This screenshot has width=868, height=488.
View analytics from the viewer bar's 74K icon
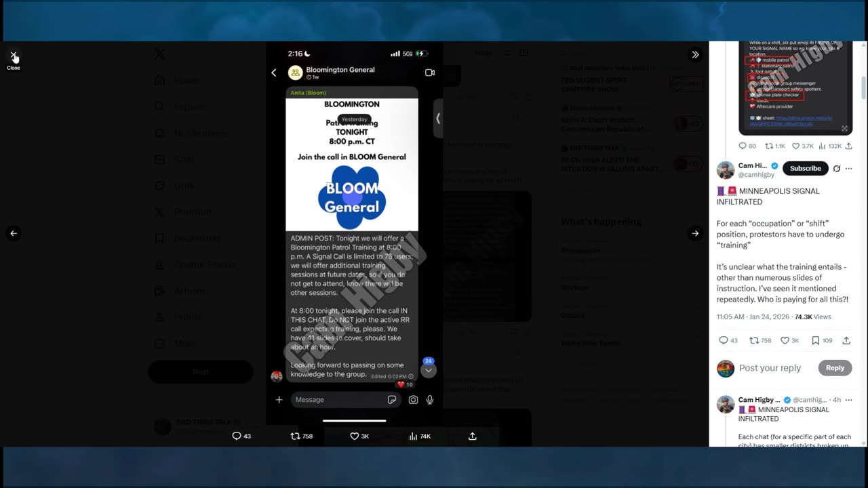coord(420,436)
